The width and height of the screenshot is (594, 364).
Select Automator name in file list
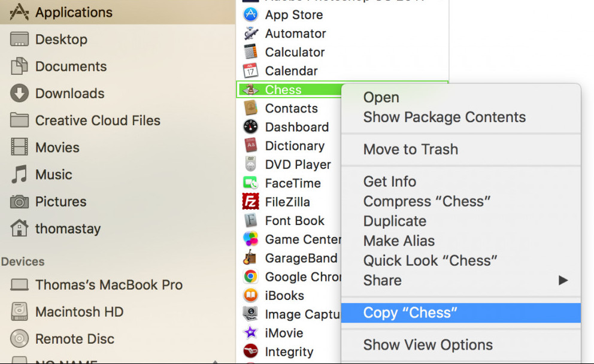295,34
